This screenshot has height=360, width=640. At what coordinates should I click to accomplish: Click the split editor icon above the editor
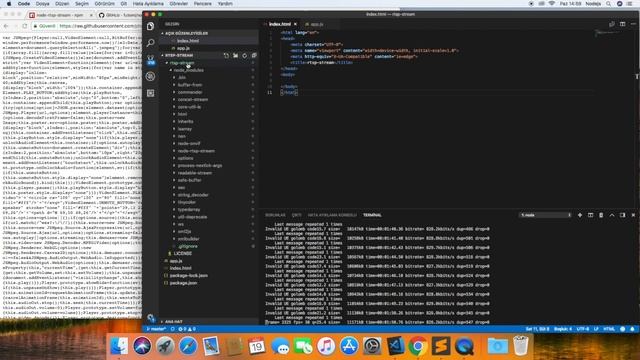pyautogui.click(x=622, y=24)
